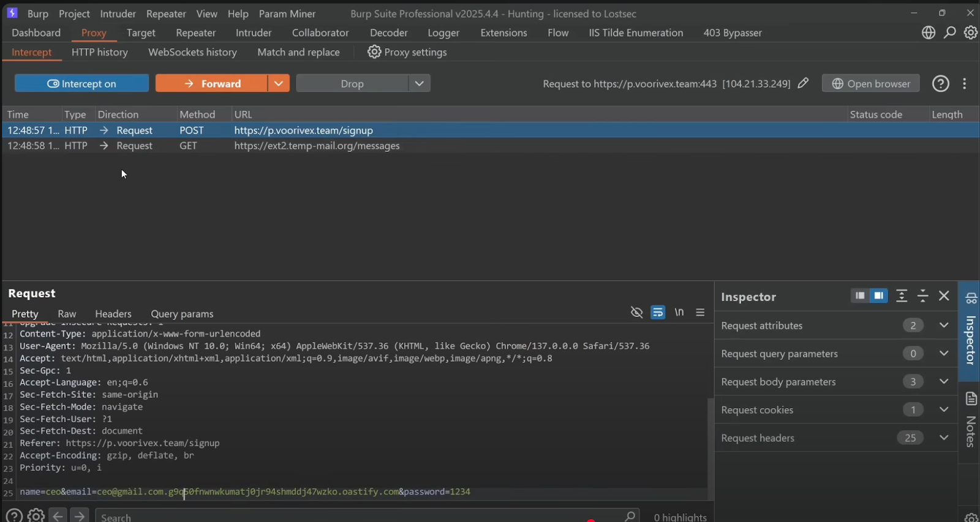Expand Request body parameters section
Viewport: 980px width, 522px height.
coord(944,381)
